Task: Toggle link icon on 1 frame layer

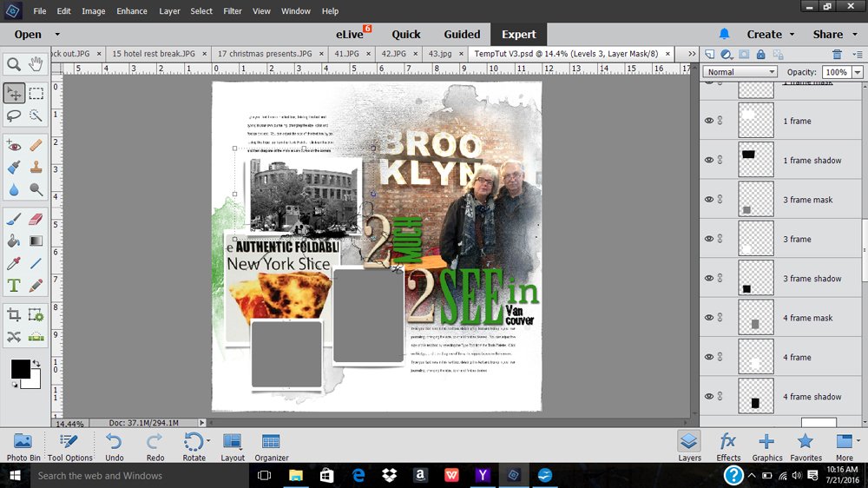Action: (720, 121)
